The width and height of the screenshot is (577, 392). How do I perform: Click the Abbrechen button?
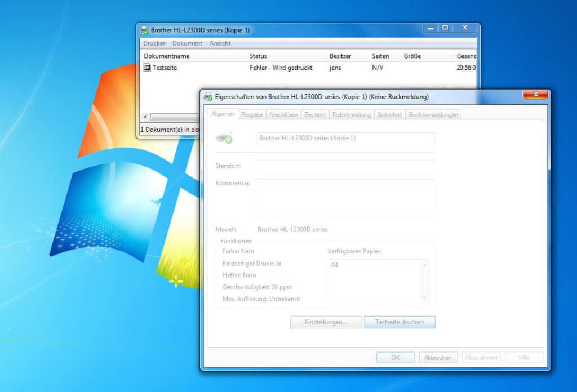pos(438,357)
